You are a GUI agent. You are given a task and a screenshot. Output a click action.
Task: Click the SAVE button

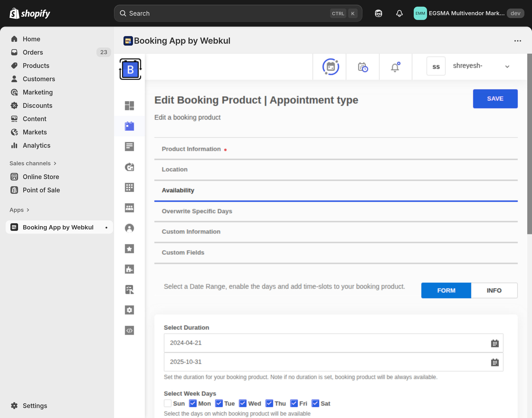[x=495, y=99]
